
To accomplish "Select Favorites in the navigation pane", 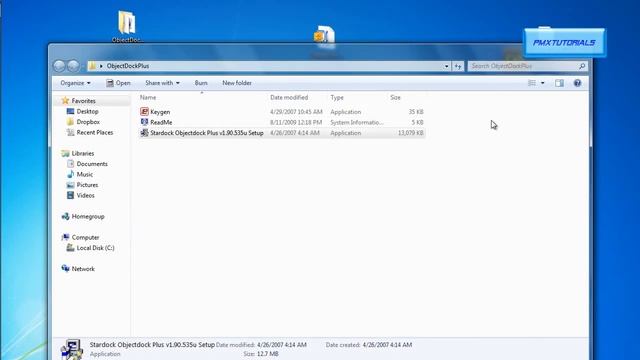I will click(x=83, y=101).
